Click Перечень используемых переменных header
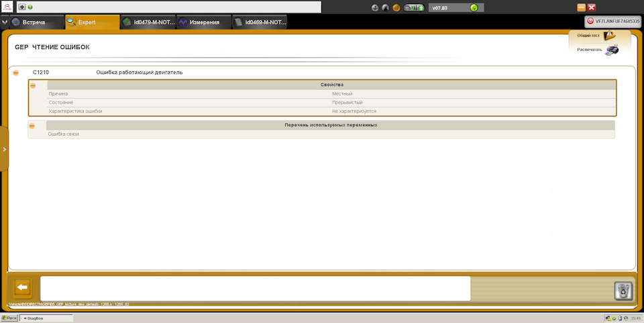The width and height of the screenshot is (644, 323). (331, 125)
